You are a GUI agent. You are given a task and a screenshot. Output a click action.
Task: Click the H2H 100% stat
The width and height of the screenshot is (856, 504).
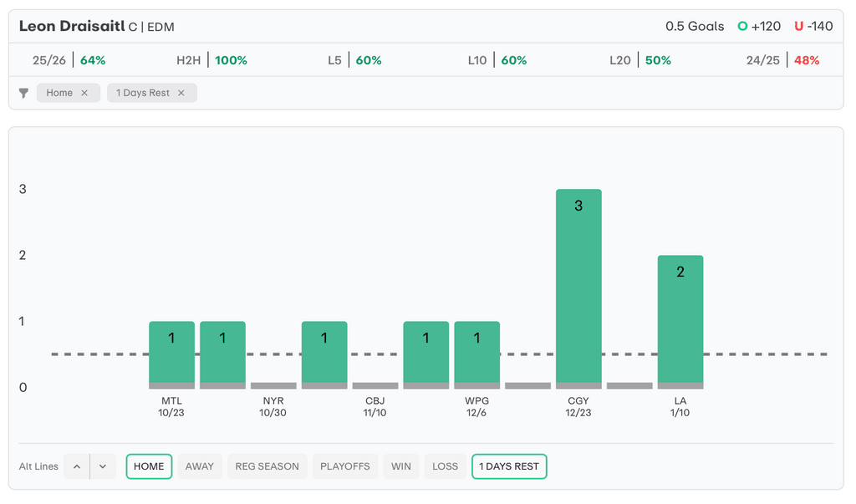pyautogui.click(x=211, y=60)
